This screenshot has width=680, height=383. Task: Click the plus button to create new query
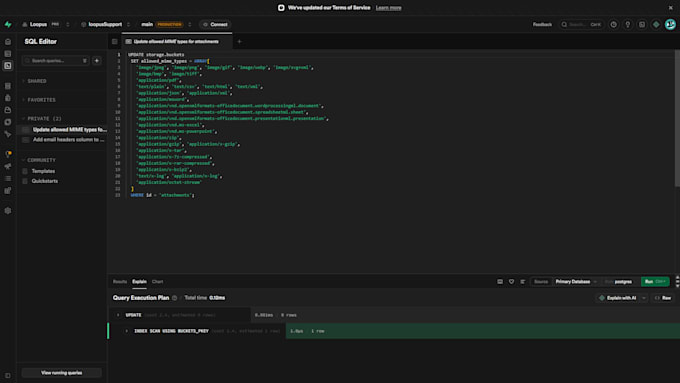(x=97, y=61)
